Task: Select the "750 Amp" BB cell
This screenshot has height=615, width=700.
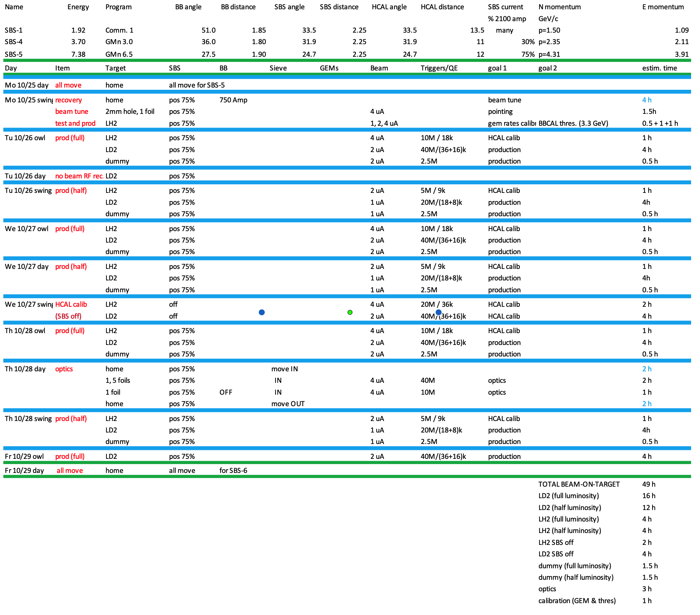Action: 233,100
